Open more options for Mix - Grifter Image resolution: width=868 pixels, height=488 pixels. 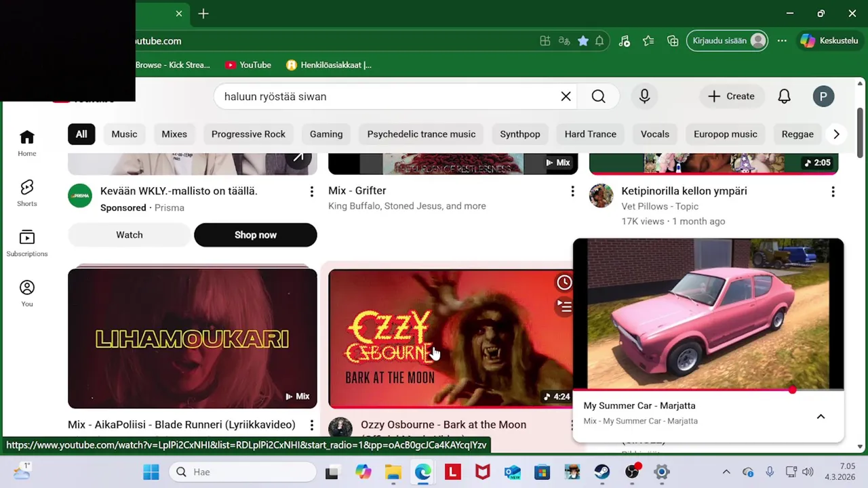click(572, 192)
